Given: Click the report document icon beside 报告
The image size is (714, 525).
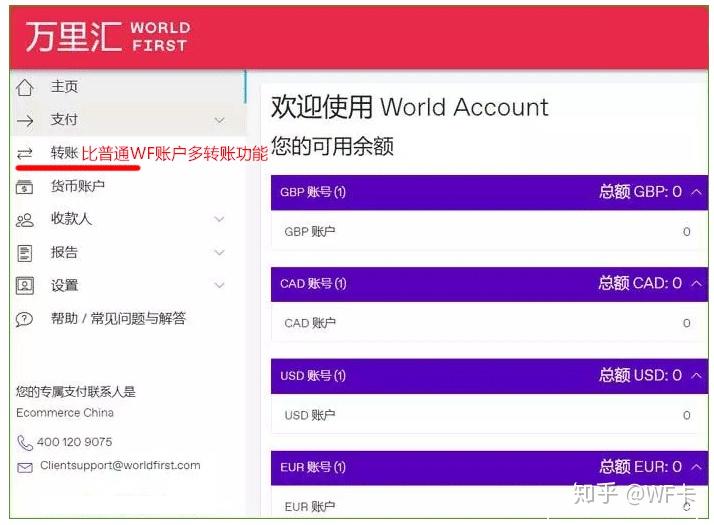Looking at the screenshot, I should pyautogui.click(x=25, y=253).
